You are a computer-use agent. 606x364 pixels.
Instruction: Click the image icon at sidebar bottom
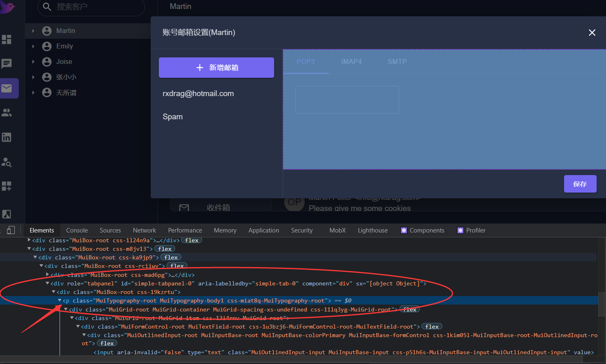pos(7,214)
